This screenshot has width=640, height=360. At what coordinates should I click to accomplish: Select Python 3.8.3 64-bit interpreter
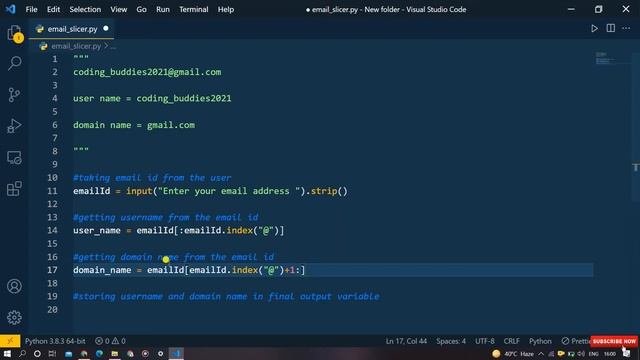[x=55, y=341]
